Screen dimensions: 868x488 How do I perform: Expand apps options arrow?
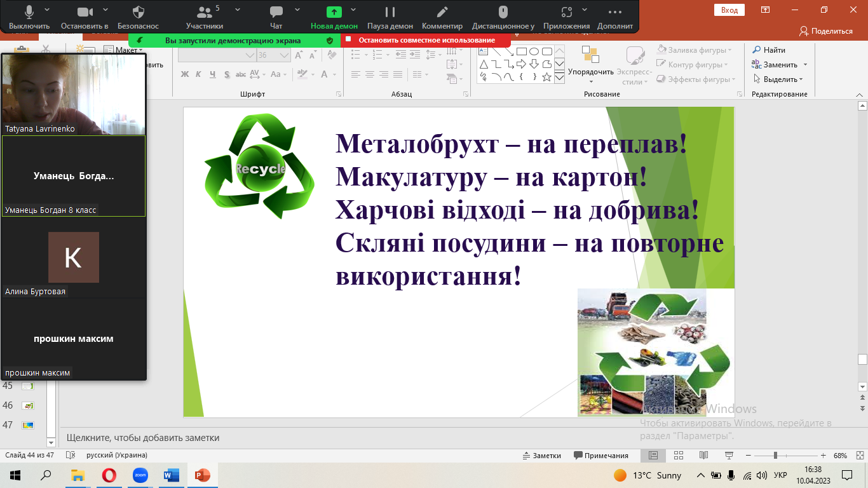[x=585, y=10]
